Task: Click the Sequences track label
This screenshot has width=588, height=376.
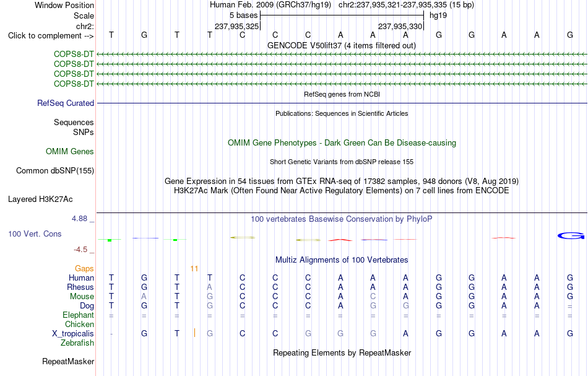Action: click(74, 122)
